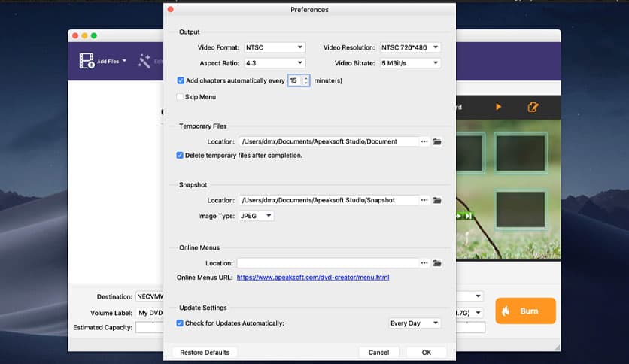Toggle Check for Updates Automatically checkbox
Image resolution: width=629 pixels, height=364 pixels.
pos(180,323)
